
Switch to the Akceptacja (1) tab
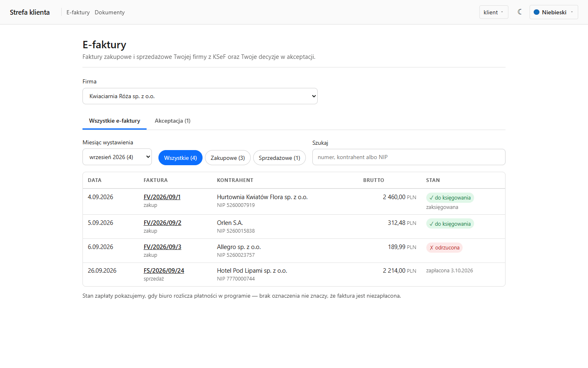[172, 121]
